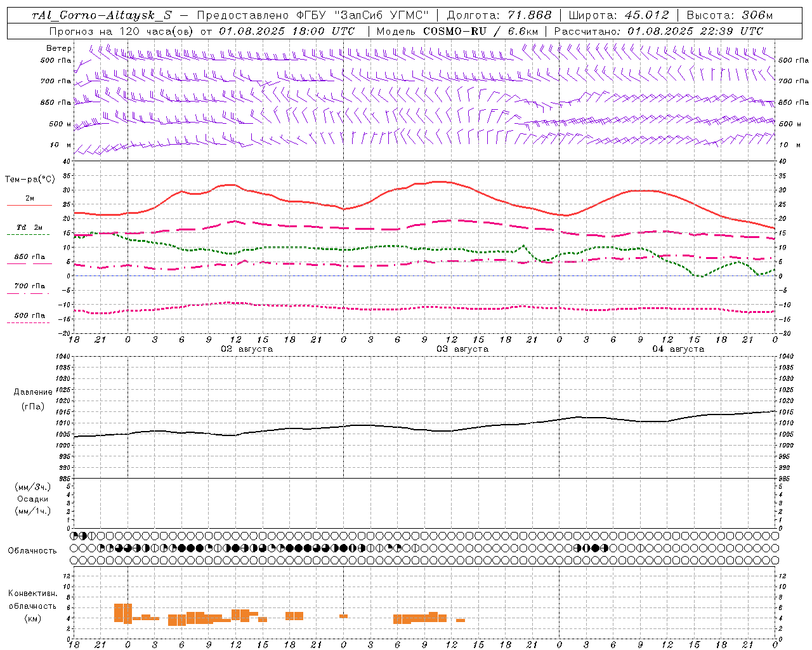The height and width of the screenshot is (650, 812).
Task: Click the 'Осадки' precipitation label
Action: [33, 499]
